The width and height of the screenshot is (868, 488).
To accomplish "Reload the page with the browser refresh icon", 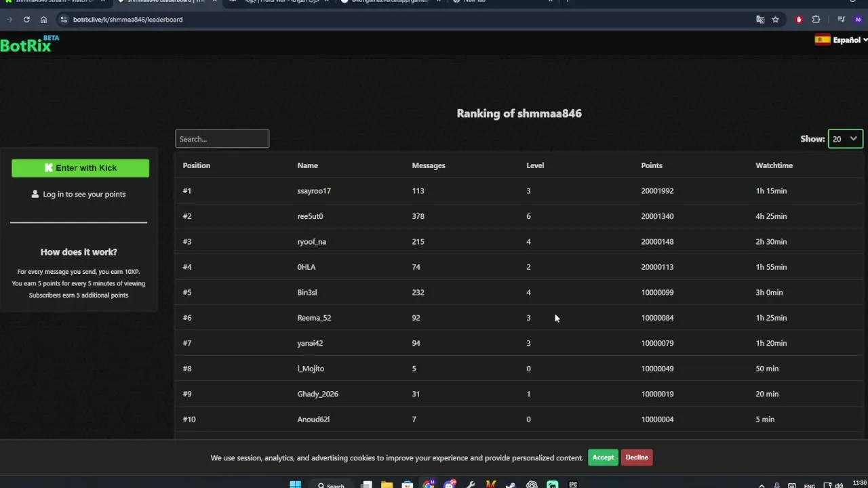I will [x=26, y=20].
